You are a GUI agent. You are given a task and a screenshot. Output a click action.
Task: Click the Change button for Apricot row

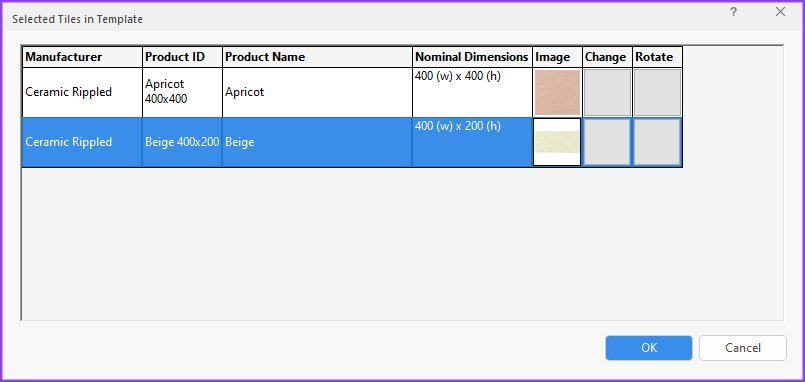coord(607,92)
